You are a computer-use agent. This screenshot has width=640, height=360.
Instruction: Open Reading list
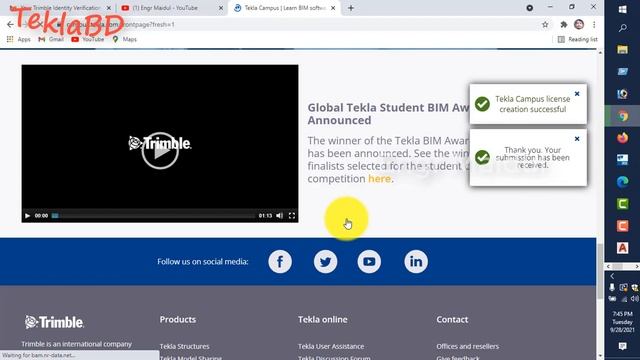(578, 39)
